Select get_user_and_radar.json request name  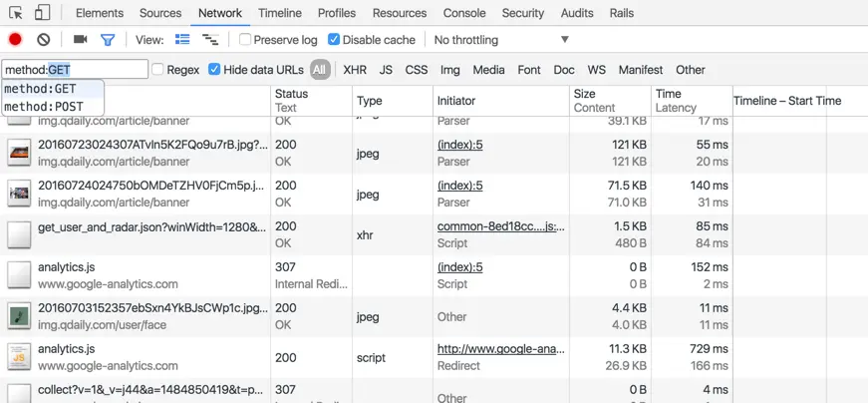[x=152, y=226]
